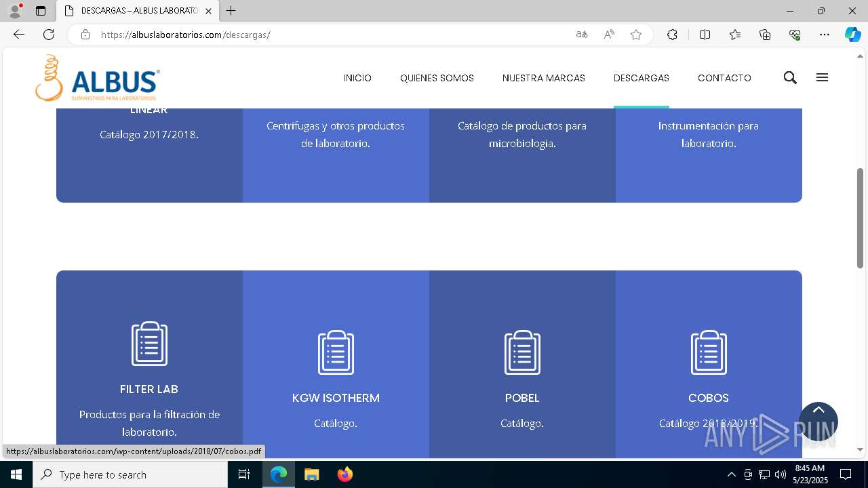Open a new tab with plus button
The width and height of the screenshot is (868, 488).
(x=231, y=11)
